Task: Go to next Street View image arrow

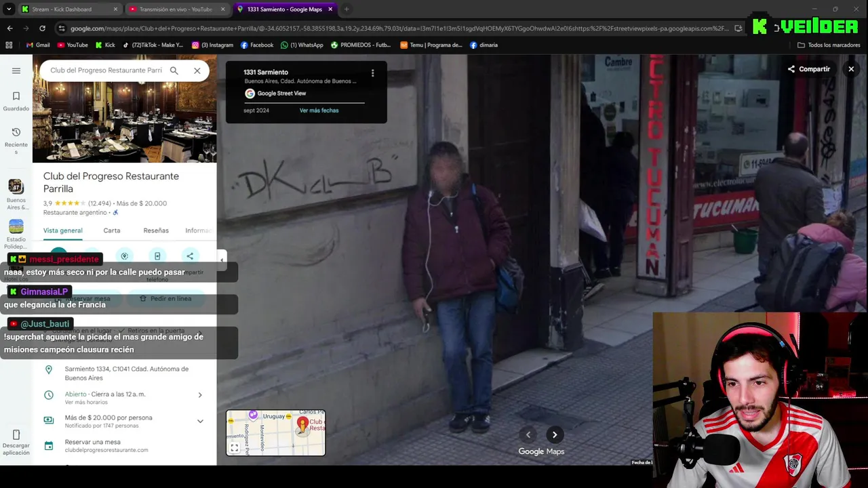Action: tap(555, 435)
